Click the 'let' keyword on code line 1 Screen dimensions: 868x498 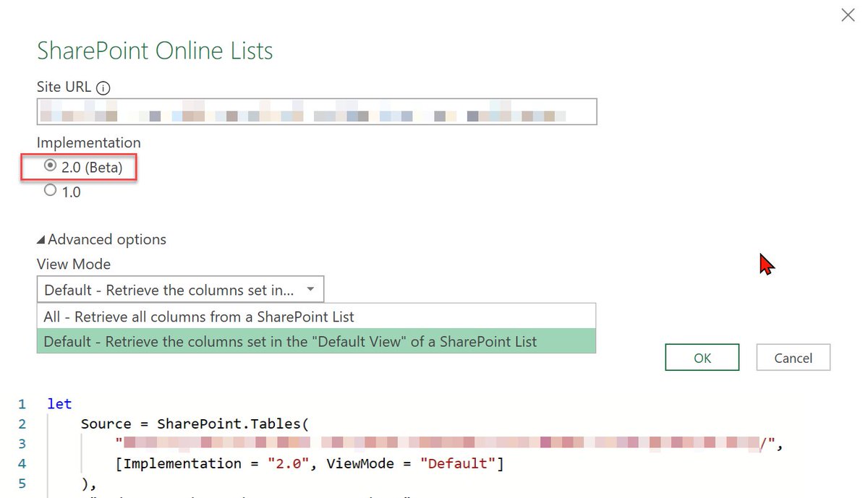[x=59, y=404]
